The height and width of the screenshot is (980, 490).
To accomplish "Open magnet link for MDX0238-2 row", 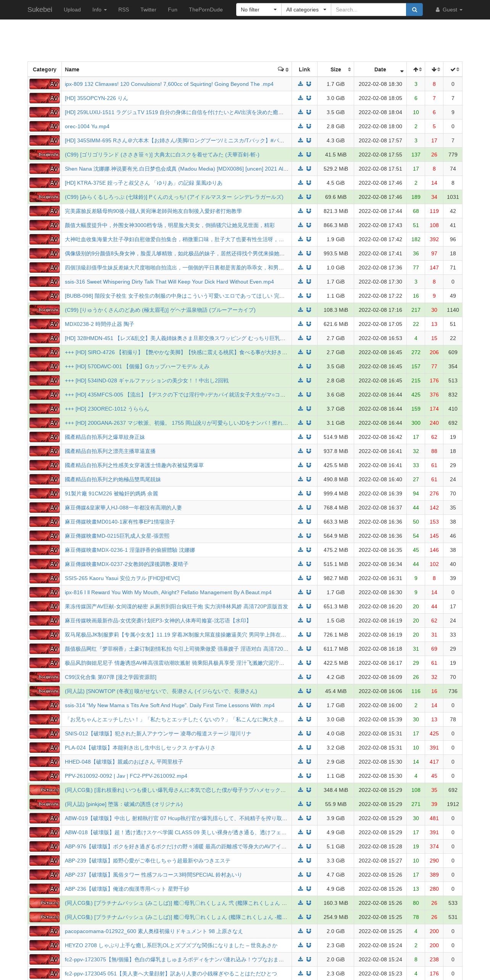I will (309, 324).
